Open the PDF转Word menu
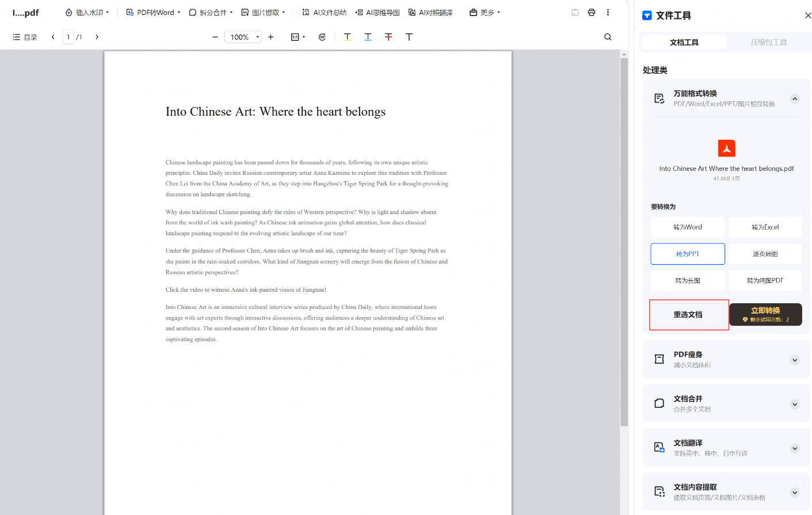Screen dimensions: 812x515 point(153,12)
